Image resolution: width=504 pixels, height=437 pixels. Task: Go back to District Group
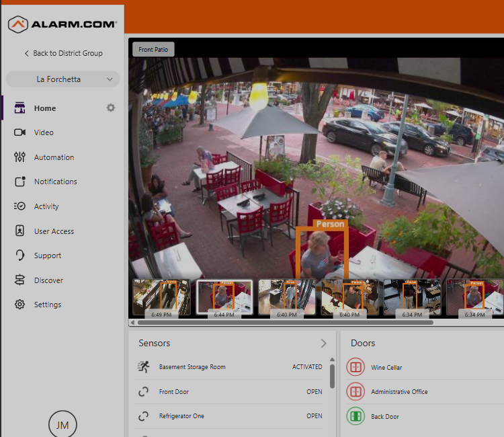(64, 53)
